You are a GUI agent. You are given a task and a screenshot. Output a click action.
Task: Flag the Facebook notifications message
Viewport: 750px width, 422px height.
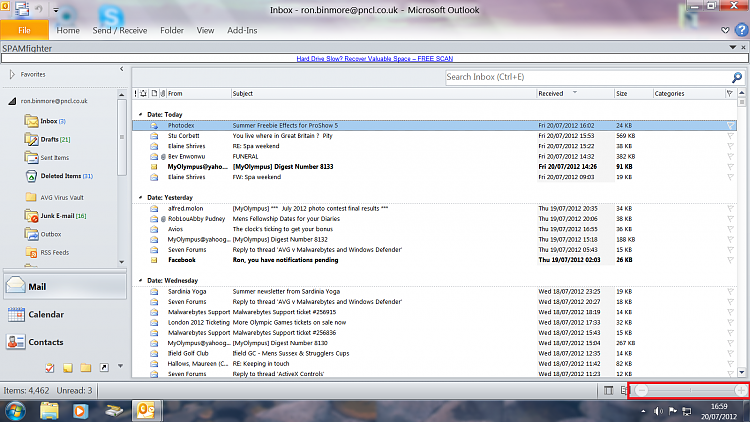pyautogui.click(x=730, y=260)
